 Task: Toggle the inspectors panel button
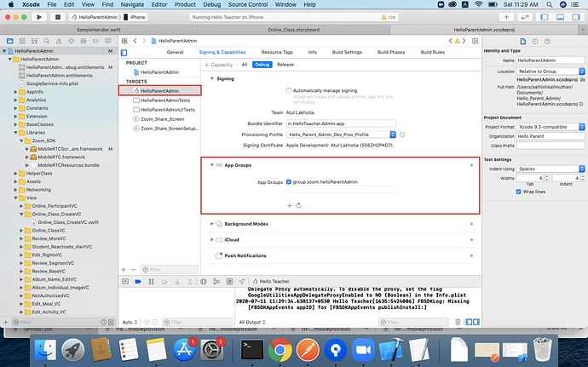[x=575, y=17]
